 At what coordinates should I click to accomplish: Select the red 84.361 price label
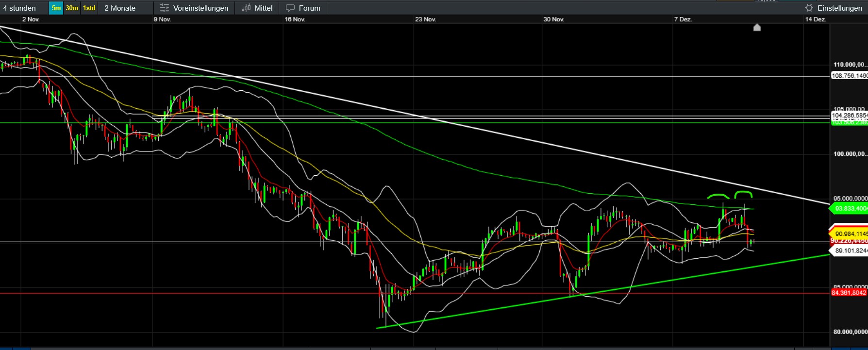tap(849, 293)
